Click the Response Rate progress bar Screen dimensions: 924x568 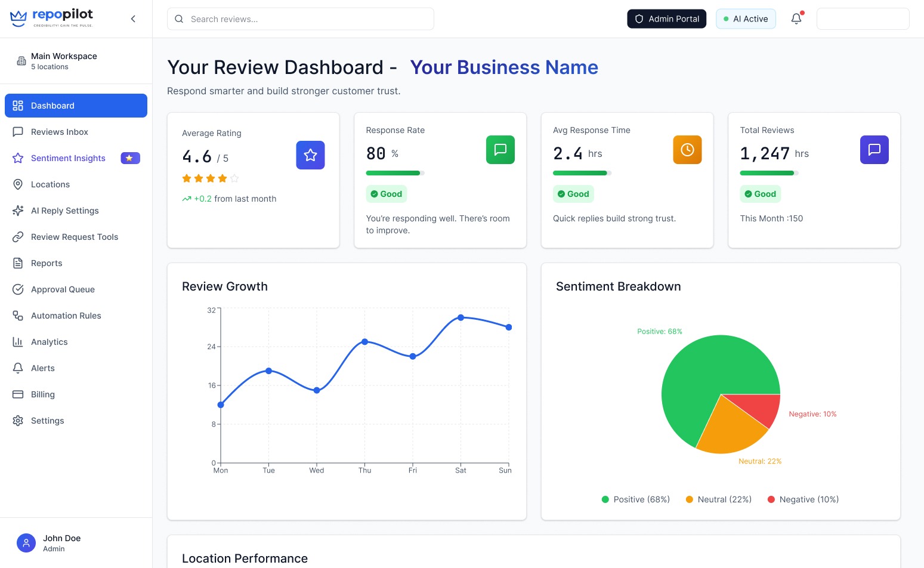coord(394,173)
